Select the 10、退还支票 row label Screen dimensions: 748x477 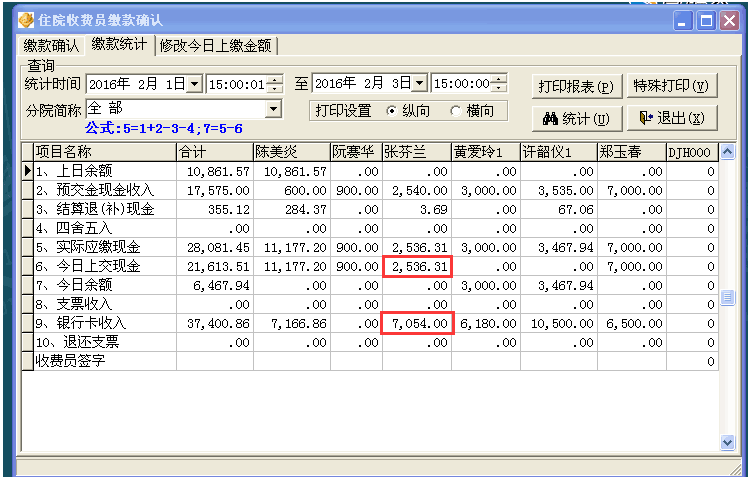pyautogui.click(x=105, y=342)
